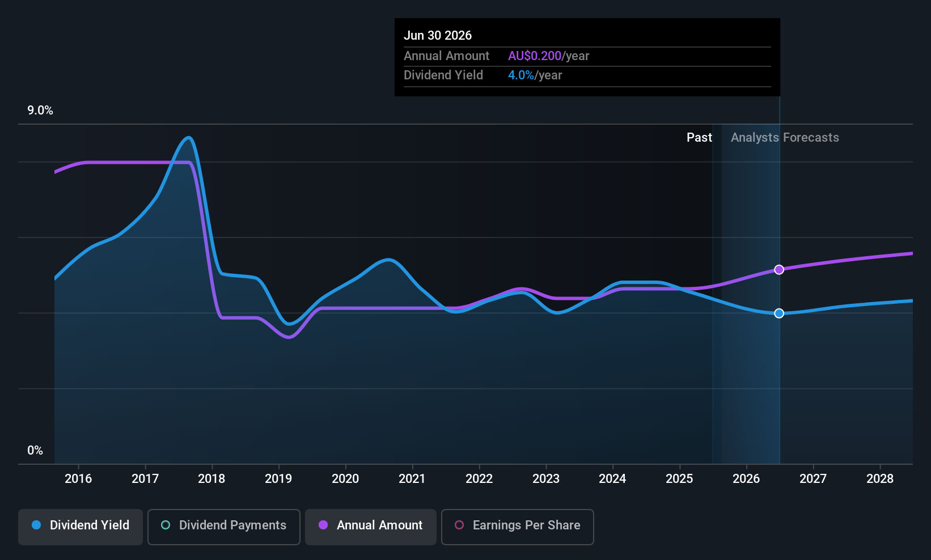Click the Past region label
Screen dimensions: 931x560
coord(699,138)
